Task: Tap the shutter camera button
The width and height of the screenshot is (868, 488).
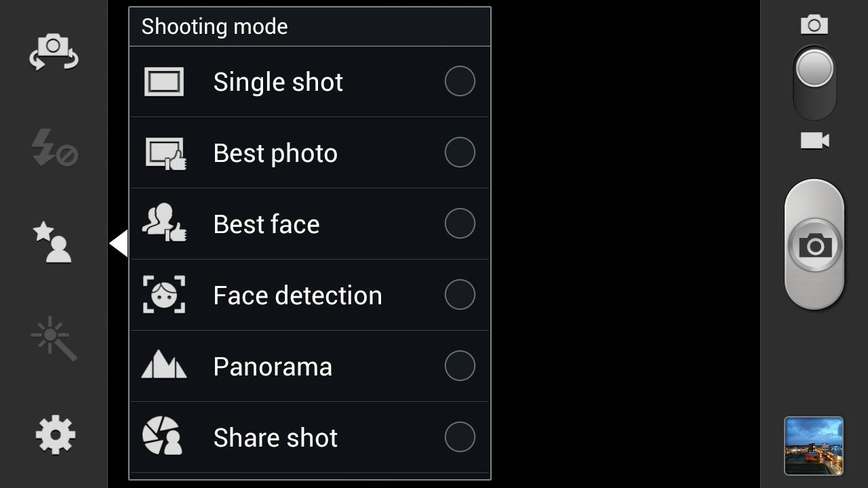Action: coord(814,245)
